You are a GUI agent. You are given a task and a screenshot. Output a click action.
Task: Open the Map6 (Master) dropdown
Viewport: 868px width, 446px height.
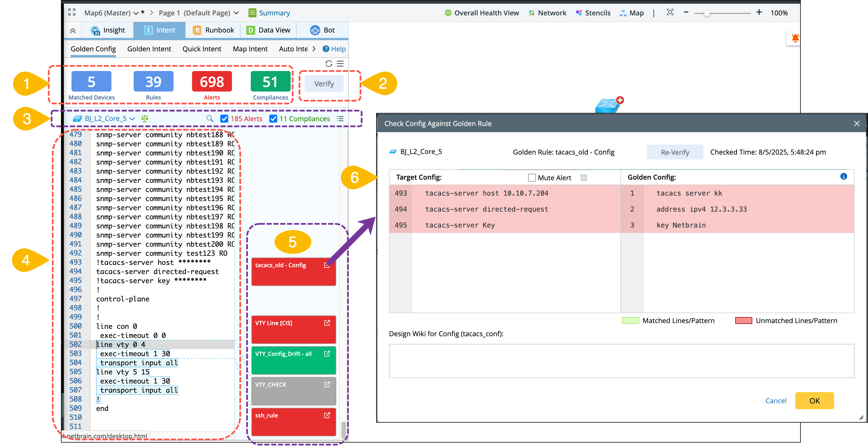136,13
